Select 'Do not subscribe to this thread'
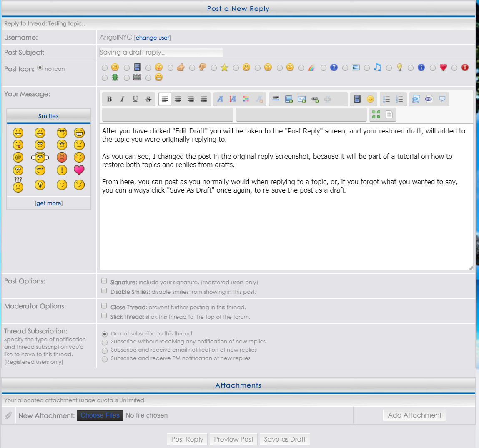The height and width of the screenshot is (448, 479). 105,334
